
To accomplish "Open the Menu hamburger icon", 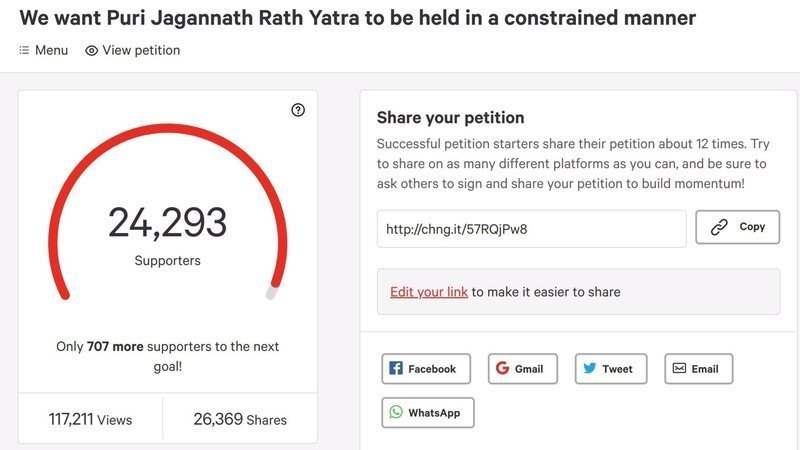I will coord(24,50).
